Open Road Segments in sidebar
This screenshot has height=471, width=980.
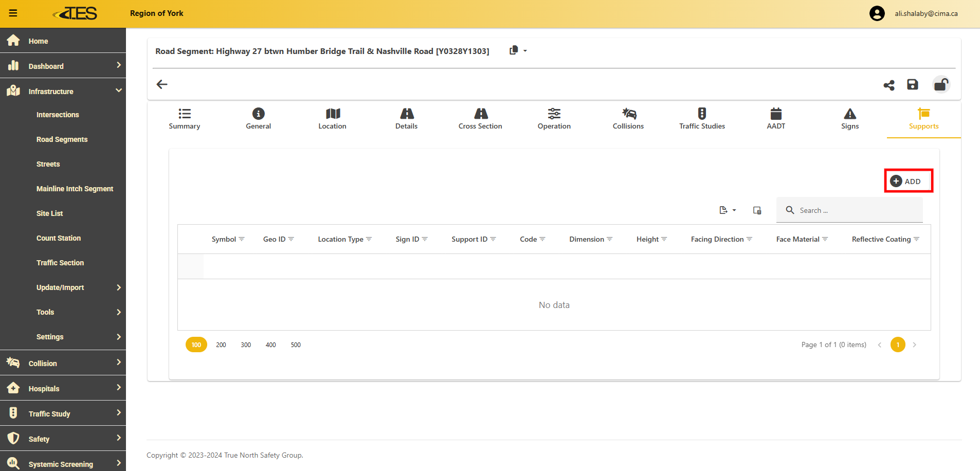(62, 139)
